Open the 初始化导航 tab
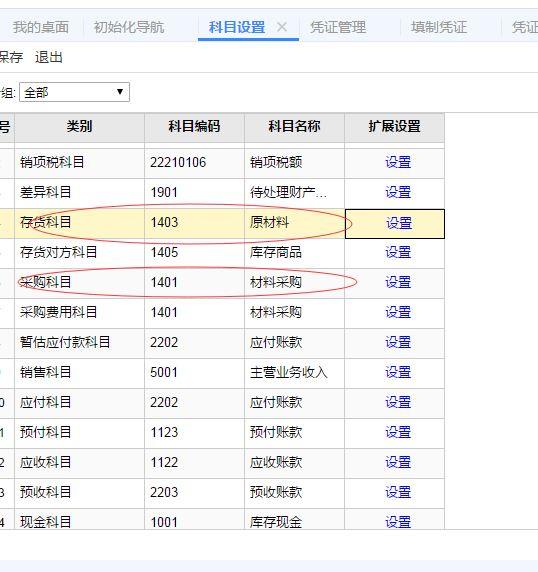 tap(129, 27)
